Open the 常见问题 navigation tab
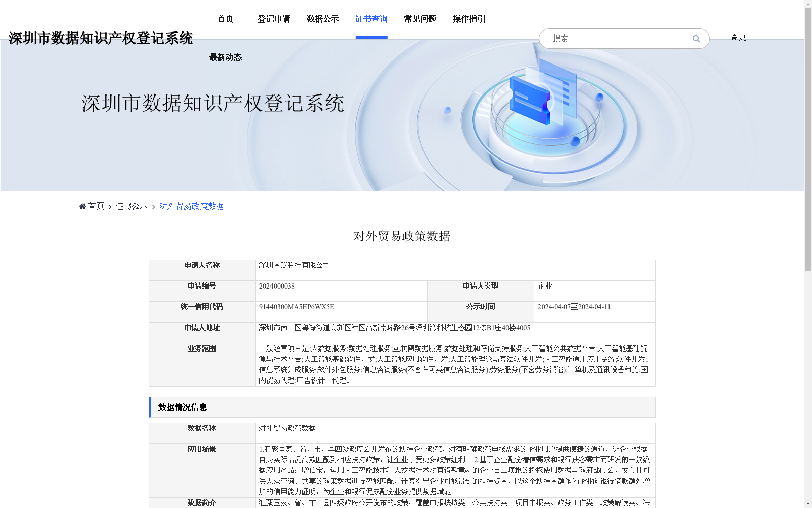This screenshot has width=812, height=508. tap(420, 19)
